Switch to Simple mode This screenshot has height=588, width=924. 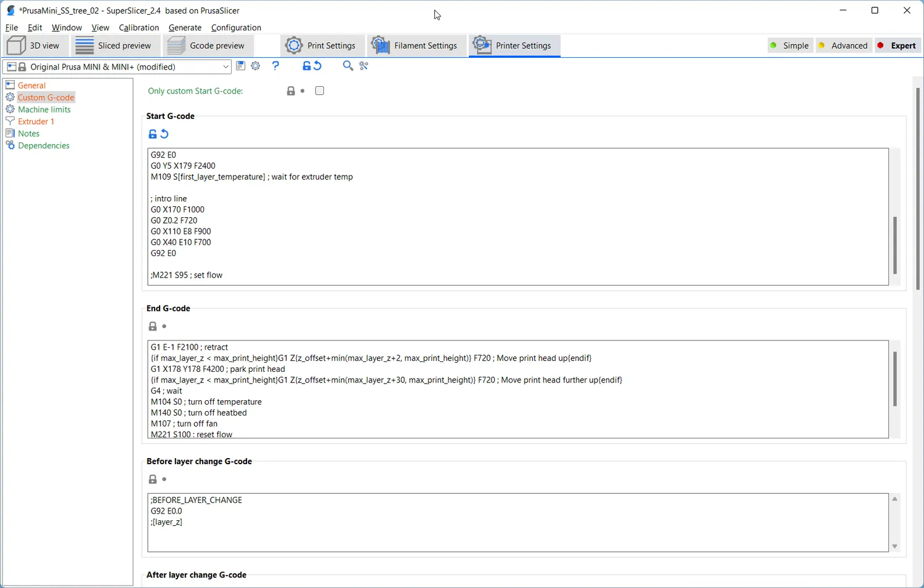790,46
